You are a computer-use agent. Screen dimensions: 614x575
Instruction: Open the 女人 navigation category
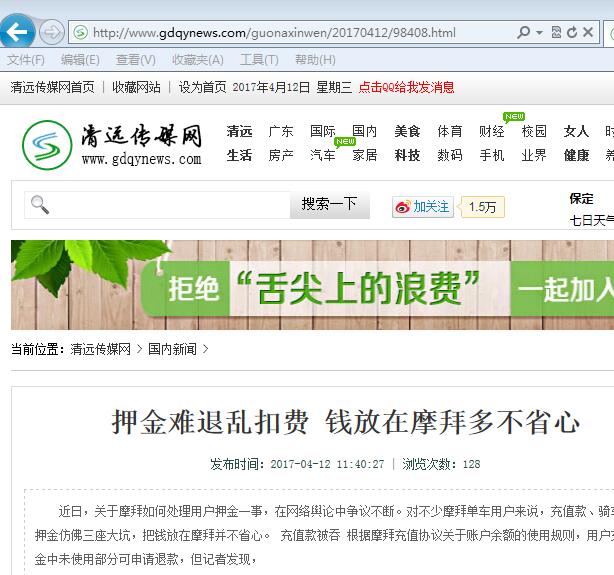(576, 131)
